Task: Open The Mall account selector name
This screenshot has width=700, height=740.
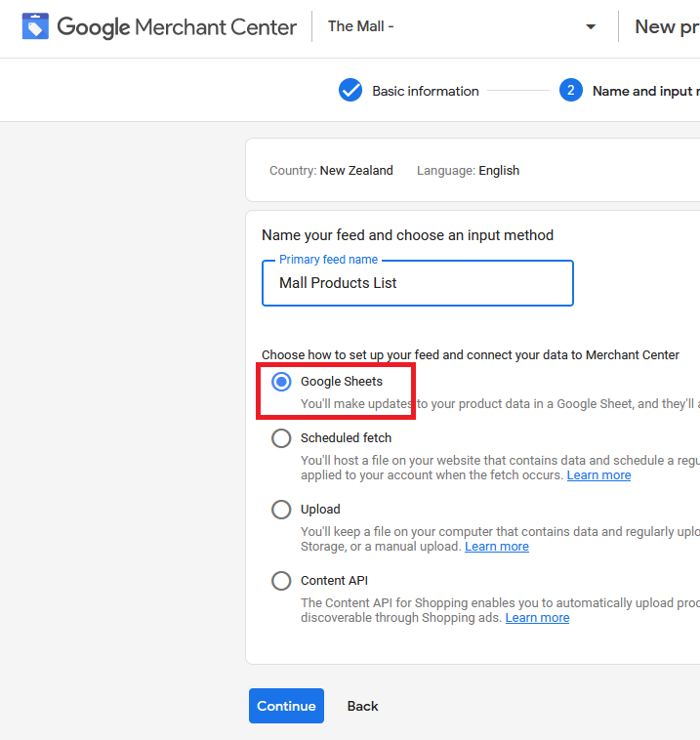Action: [361, 26]
